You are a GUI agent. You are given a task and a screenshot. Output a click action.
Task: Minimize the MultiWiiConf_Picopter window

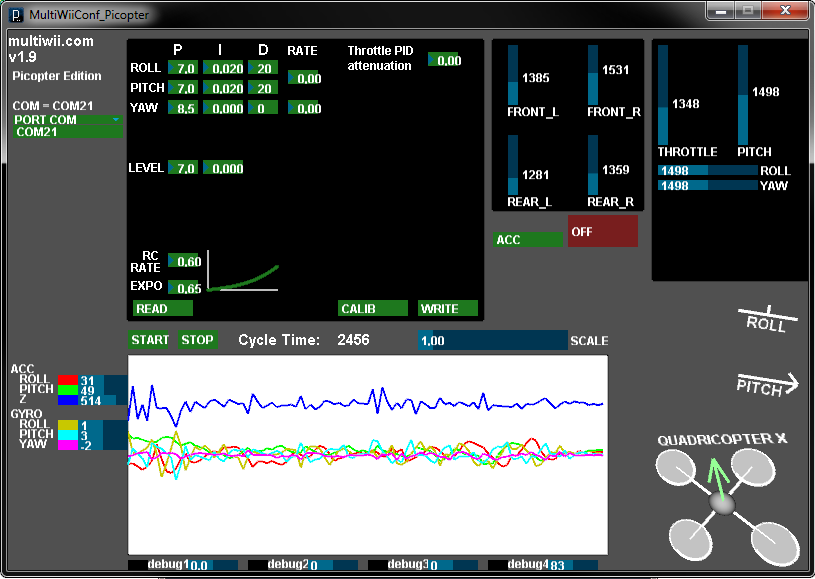pyautogui.click(x=721, y=10)
